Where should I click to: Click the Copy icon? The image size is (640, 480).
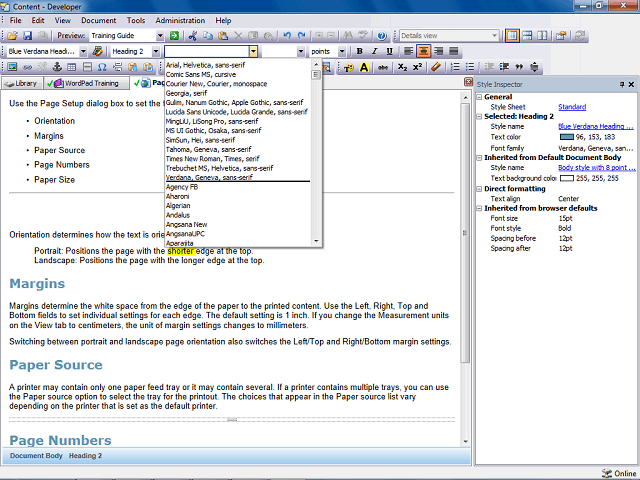[x=208, y=36]
